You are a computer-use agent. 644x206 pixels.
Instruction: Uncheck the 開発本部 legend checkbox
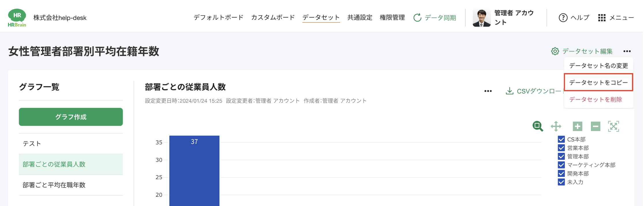(x=561, y=173)
